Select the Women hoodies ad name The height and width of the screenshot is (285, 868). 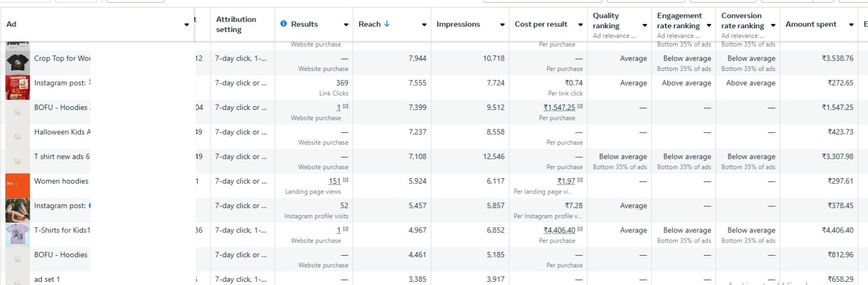click(61, 181)
